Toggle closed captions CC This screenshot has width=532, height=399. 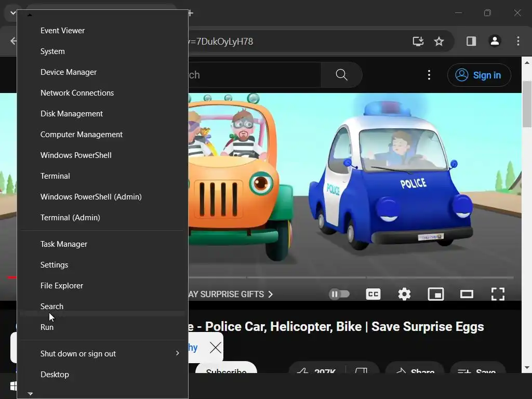[373, 294]
